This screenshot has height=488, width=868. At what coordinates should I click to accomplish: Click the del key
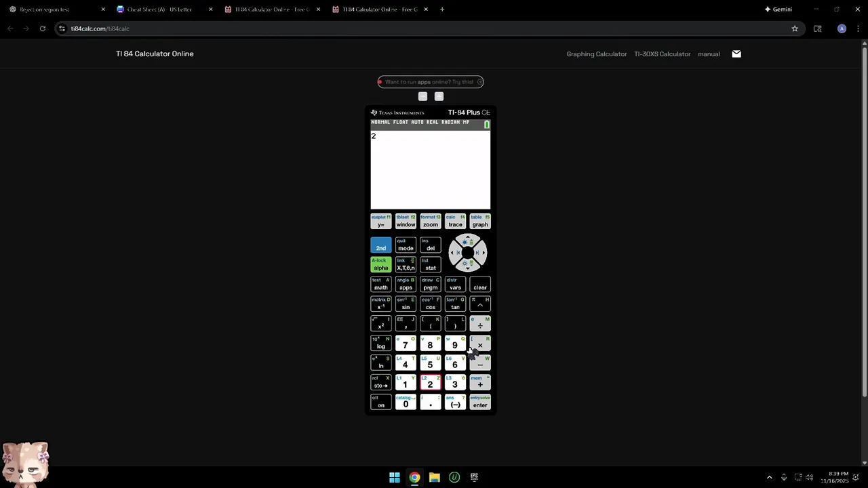[431, 245]
